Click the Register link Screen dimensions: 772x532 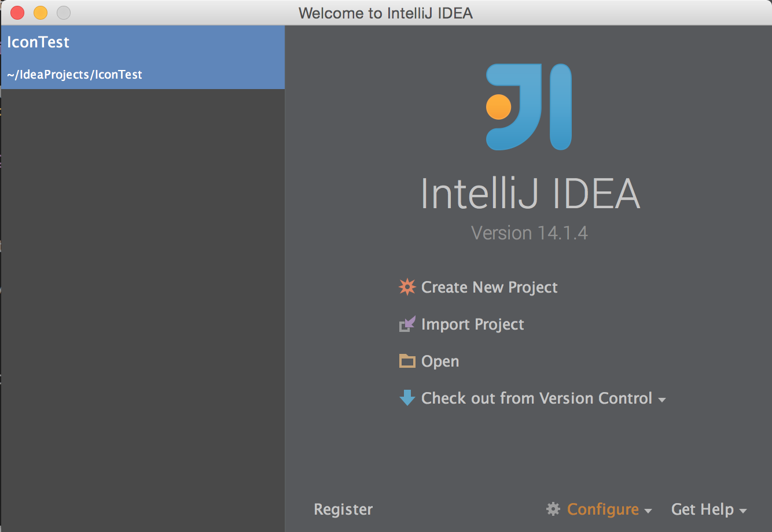(x=343, y=509)
